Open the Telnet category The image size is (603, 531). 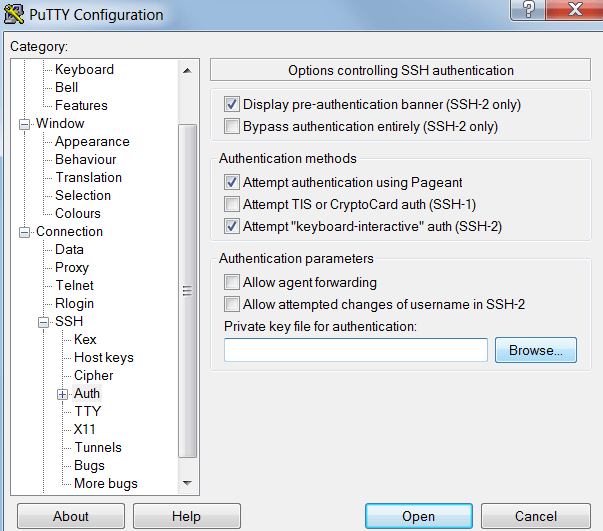coord(74,285)
